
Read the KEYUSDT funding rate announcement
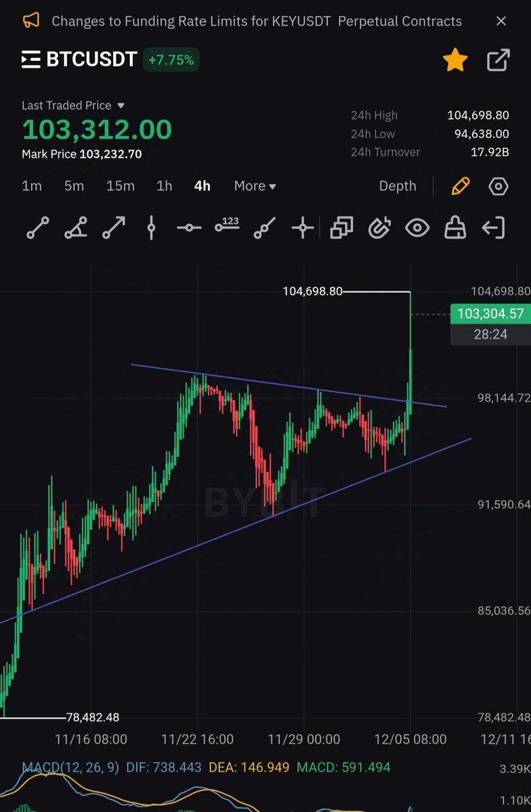[257, 21]
